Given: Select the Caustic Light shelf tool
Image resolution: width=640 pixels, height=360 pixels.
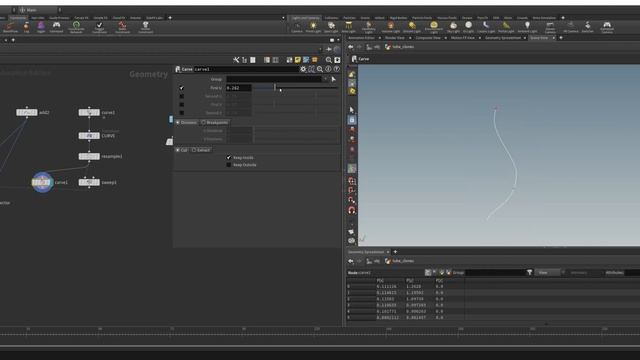Looking at the screenshot, I should [x=486, y=27].
